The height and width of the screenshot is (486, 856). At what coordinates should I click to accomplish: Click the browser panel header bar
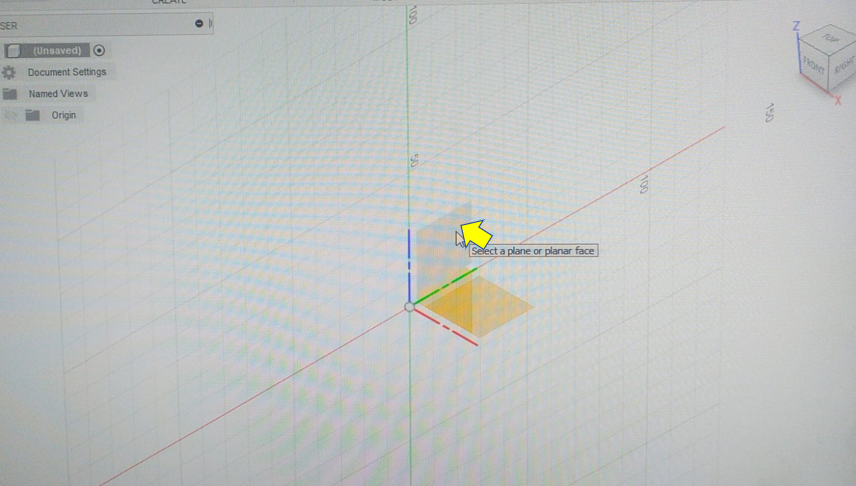pyautogui.click(x=106, y=24)
